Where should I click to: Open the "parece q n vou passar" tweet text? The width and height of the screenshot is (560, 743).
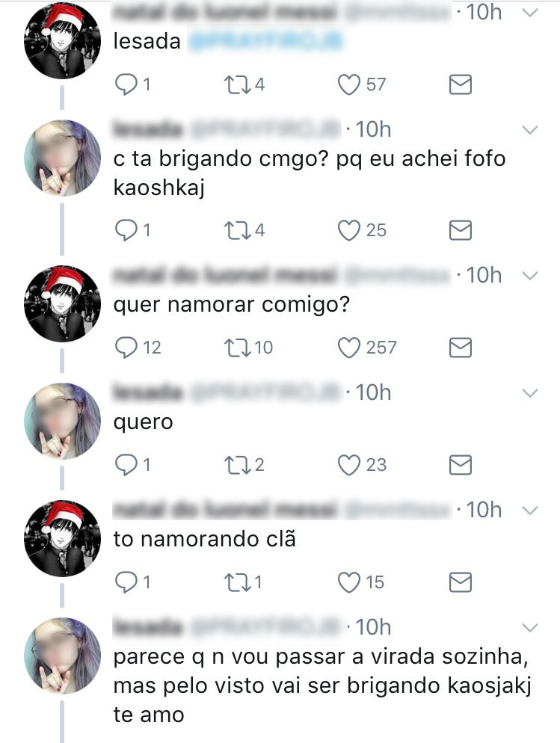pyautogui.click(x=321, y=685)
